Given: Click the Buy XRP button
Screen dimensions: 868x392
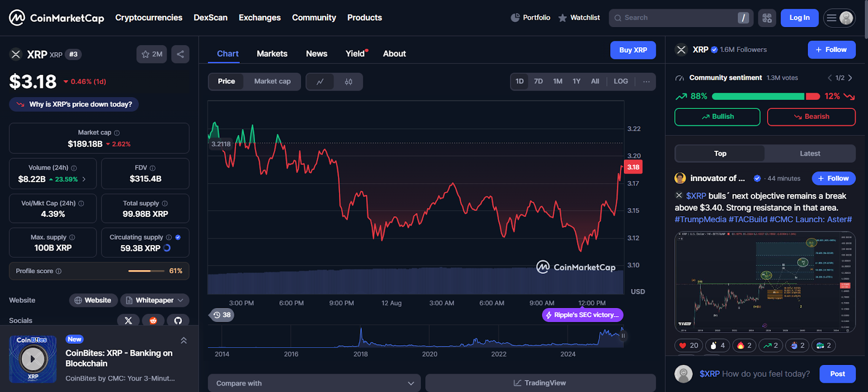Looking at the screenshot, I should [633, 50].
